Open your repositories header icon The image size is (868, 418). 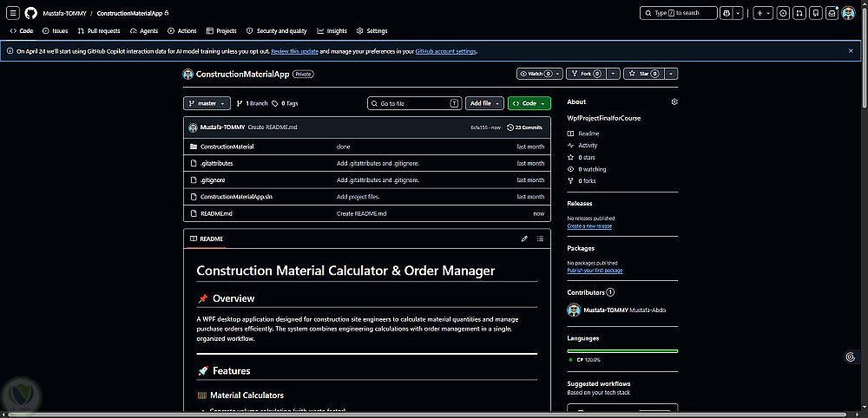815,13
